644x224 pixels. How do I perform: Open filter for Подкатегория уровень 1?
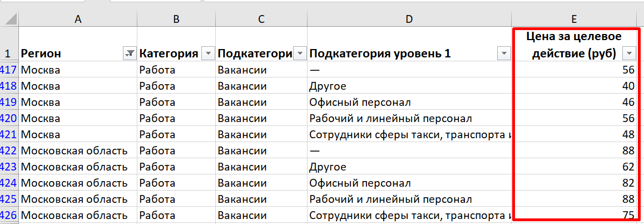(x=504, y=53)
